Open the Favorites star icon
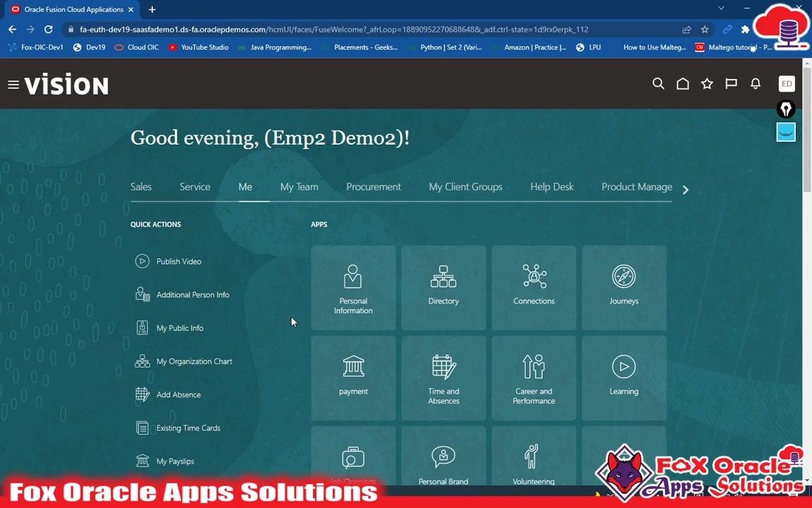 tap(707, 83)
